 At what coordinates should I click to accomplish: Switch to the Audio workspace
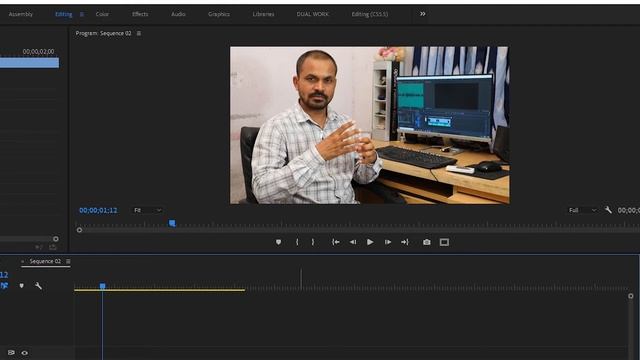tap(178, 14)
